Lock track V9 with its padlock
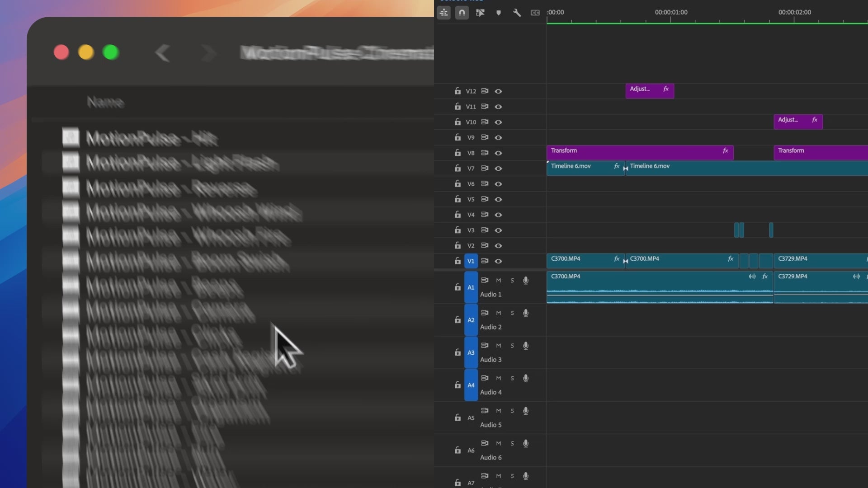 tap(458, 137)
